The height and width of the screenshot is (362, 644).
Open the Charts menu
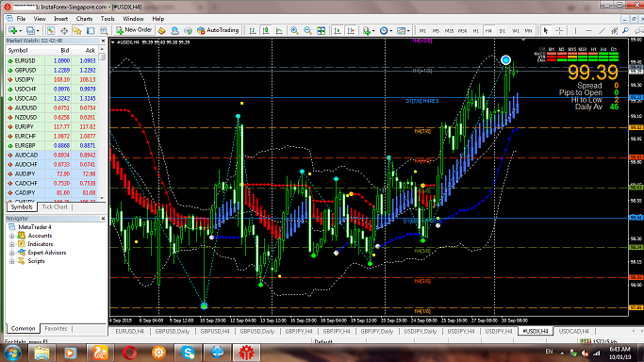pos(84,19)
